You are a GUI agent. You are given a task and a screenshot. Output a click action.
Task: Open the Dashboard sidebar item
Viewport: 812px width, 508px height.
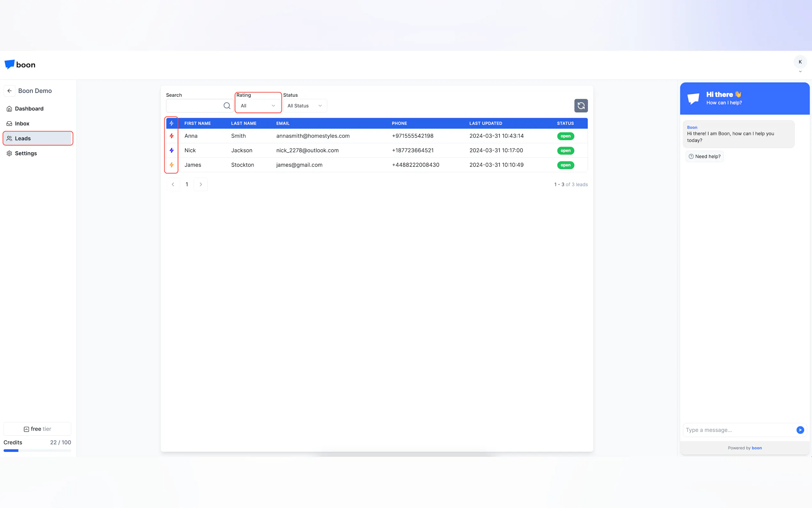click(29, 108)
